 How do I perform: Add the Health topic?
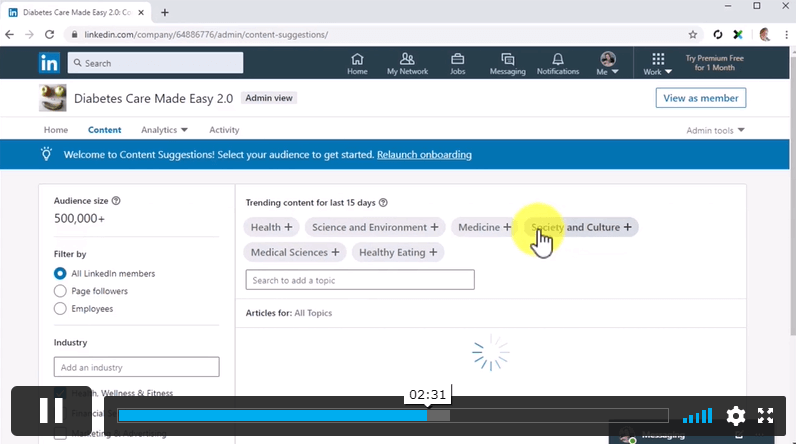point(272,227)
